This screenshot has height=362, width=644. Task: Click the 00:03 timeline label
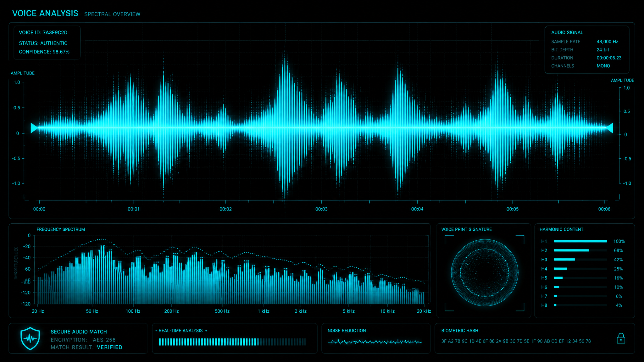321,209
